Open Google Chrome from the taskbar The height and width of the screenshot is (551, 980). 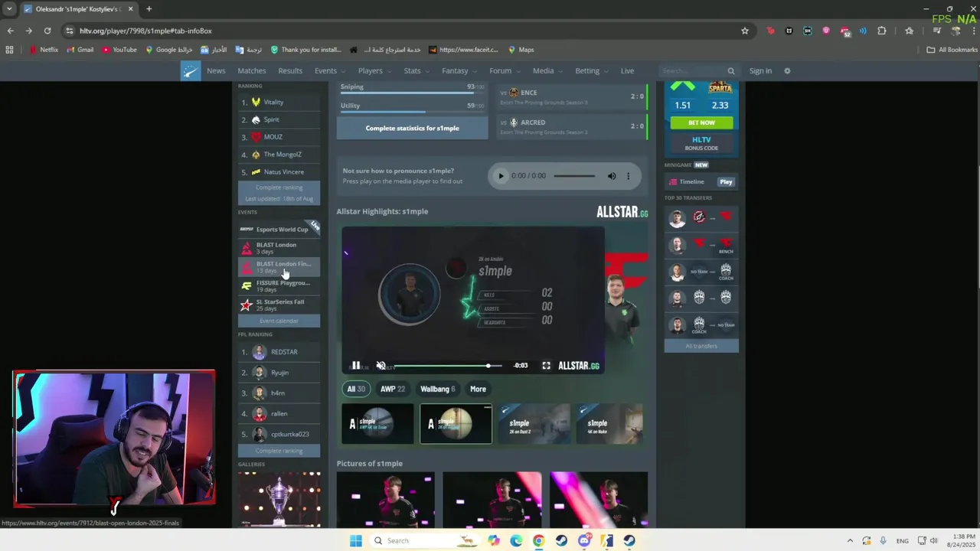(538, 541)
